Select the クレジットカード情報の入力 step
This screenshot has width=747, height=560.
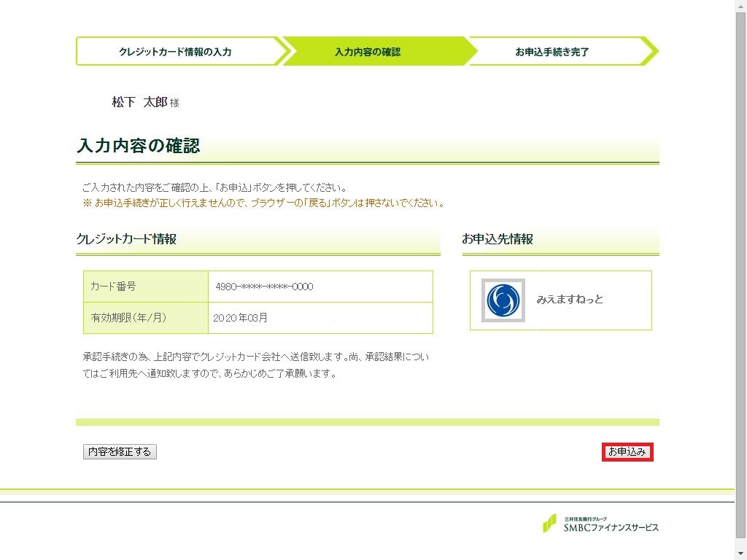pyautogui.click(x=175, y=52)
